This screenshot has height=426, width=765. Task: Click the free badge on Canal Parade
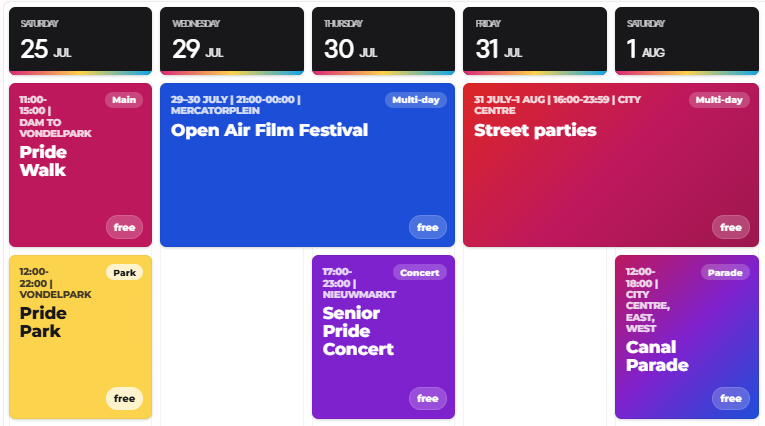(731, 399)
